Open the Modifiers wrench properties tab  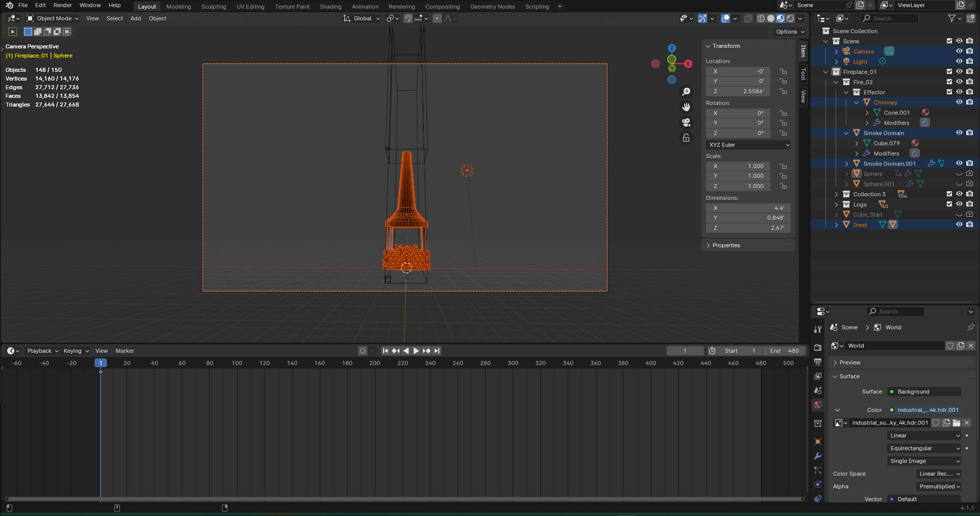coord(818,456)
